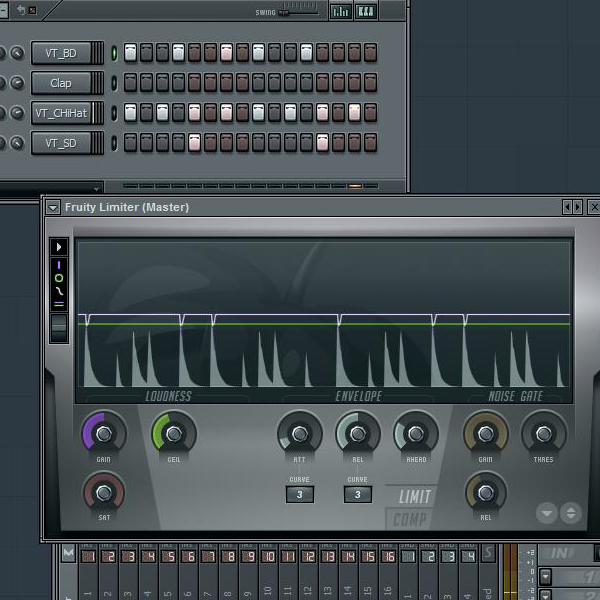Toggle the first step of VT_BD row
This screenshot has width=600, height=600.
click(130, 52)
